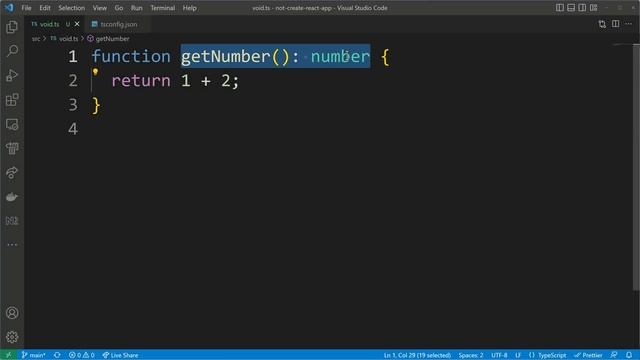The image size is (640, 360).
Task: Change indentation via Spaces: 2
Action: (x=471, y=355)
